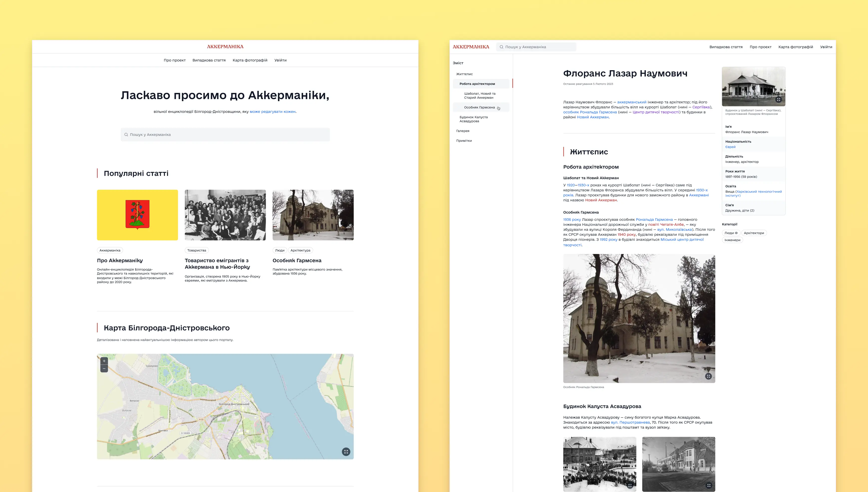The height and width of the screenshot is (492, 868).
Task: Click the magnifier icon in homepage search box
Action: [126, 135]
